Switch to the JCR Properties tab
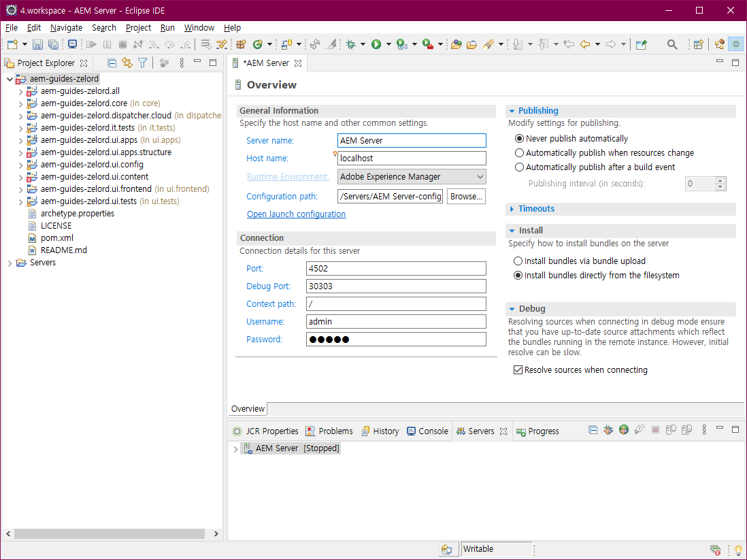 coord(265,431)
